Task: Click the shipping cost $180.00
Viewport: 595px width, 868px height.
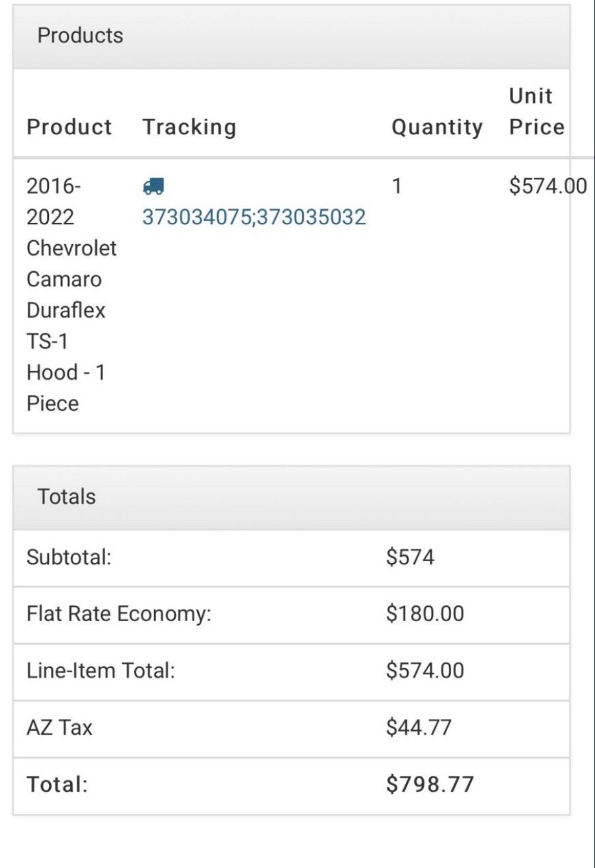Action: [x=425, y=614]
